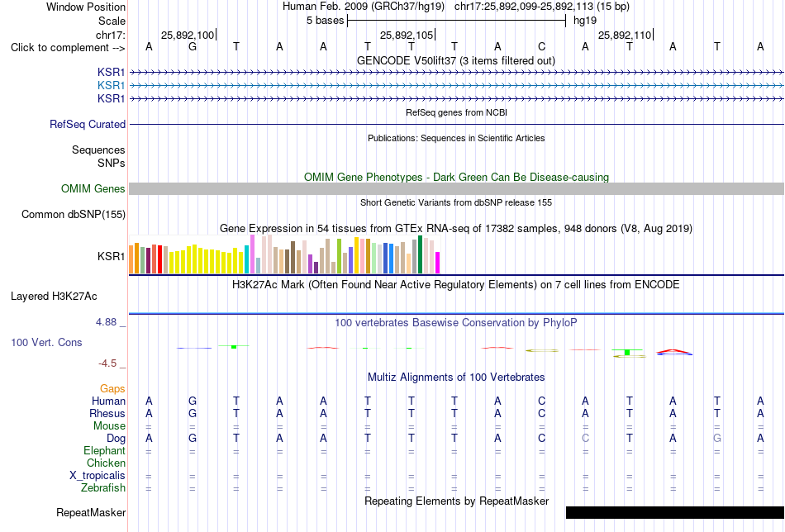
Task: Select the Elephant alignment row label
Action: click(104, 451)
